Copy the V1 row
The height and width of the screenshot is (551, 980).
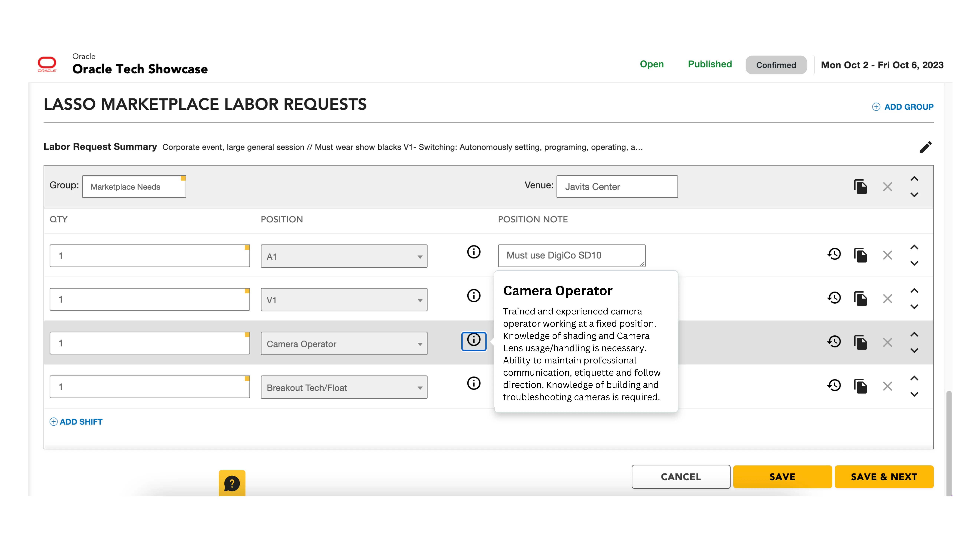pos(860,299)
